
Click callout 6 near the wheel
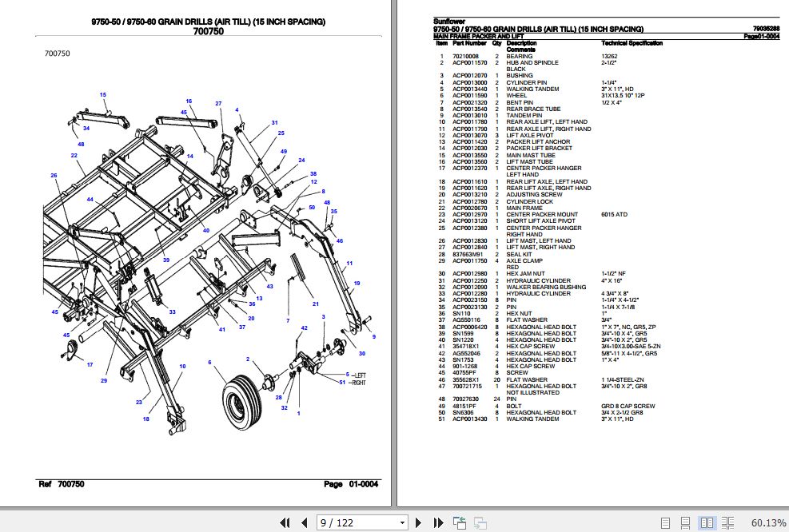(209, 362)
